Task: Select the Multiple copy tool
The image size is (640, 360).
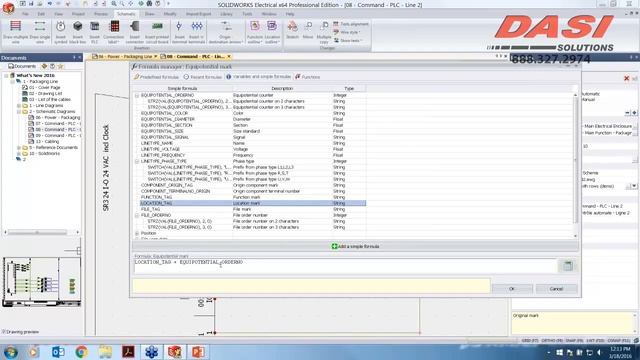Action: coord(324,32)
